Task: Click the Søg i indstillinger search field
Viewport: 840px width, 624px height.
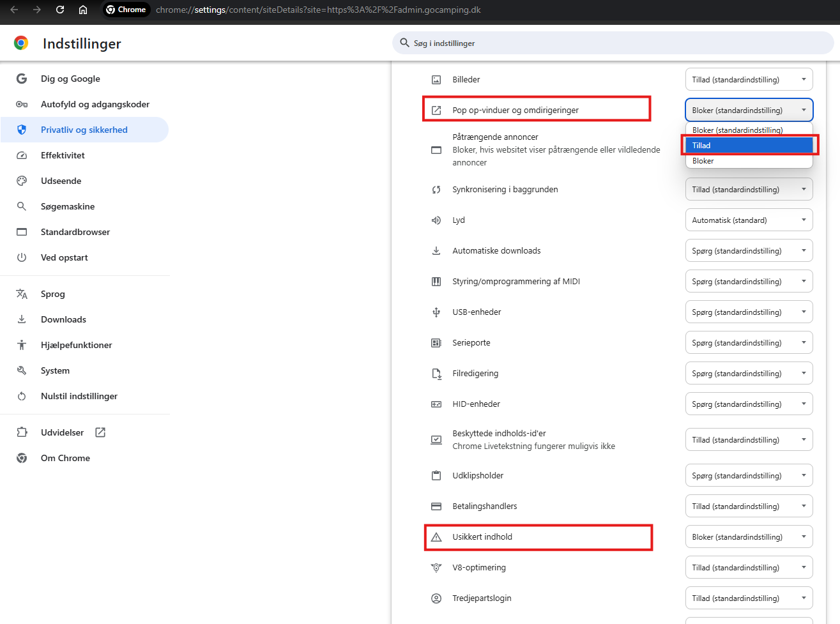Action: click(x=613, y=43)
